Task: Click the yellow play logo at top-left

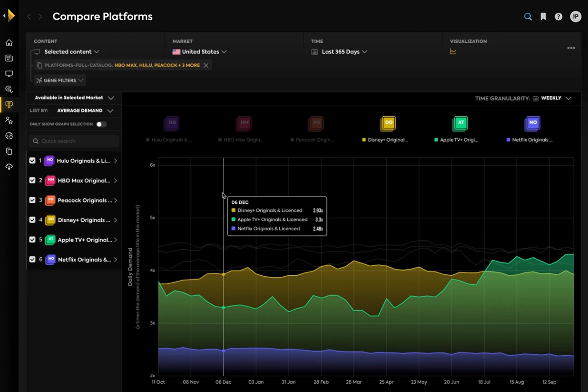Action: 11,15
